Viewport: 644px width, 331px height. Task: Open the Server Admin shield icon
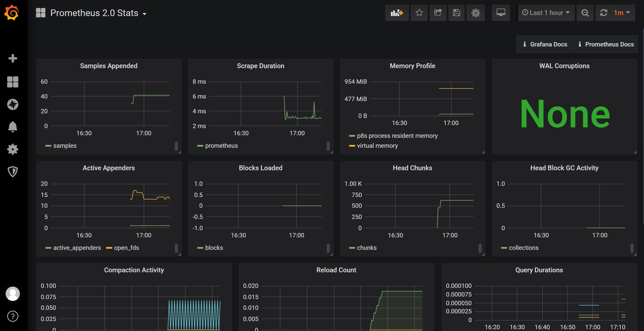pyautogui.click(x=12, y=172)
